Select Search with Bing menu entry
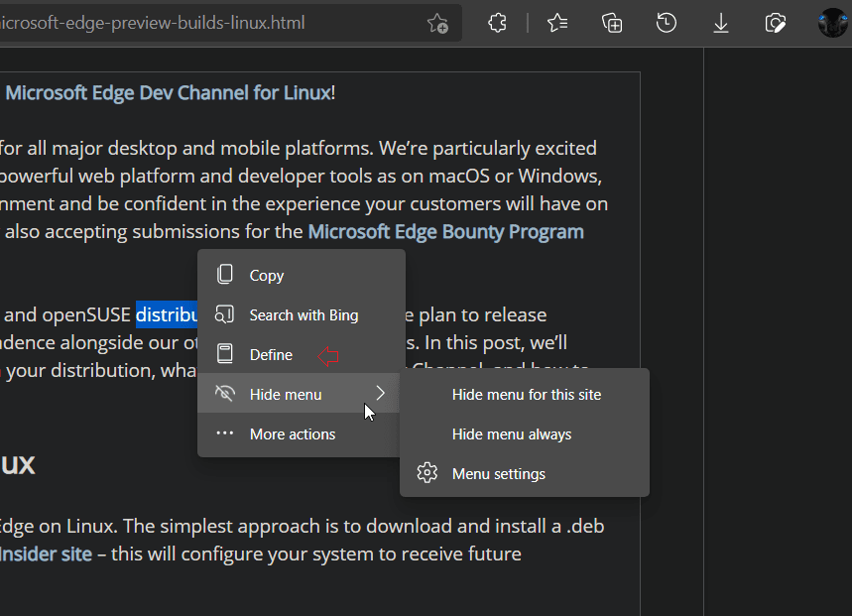The width and height of the screenshot is (852, 616). point(302,315)
